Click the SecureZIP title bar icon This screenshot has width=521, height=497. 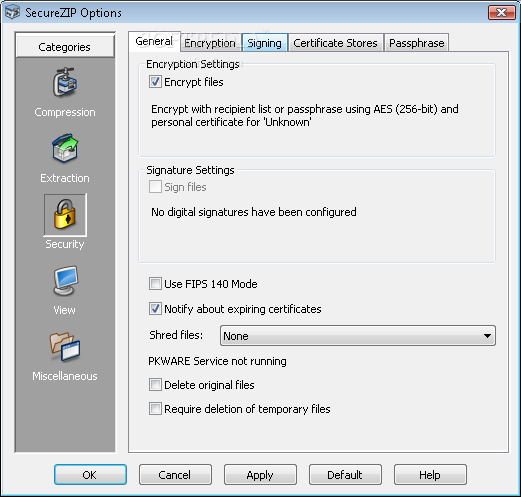click(x=13, y=12)
